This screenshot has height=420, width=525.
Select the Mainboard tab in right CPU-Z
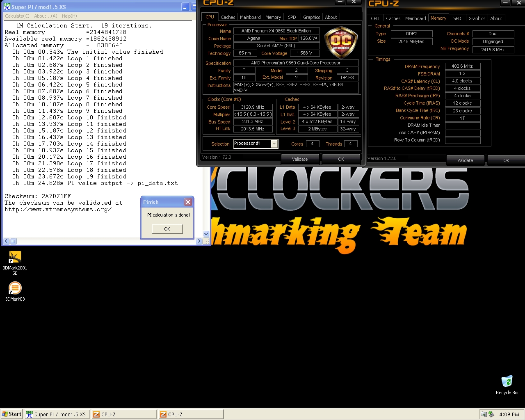click(415, 18)
